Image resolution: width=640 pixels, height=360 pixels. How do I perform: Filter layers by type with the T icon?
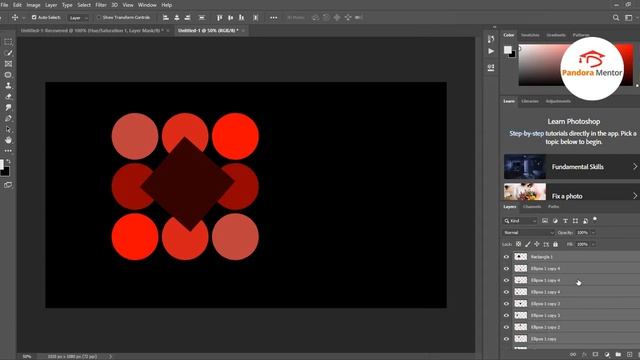point(565,221)
